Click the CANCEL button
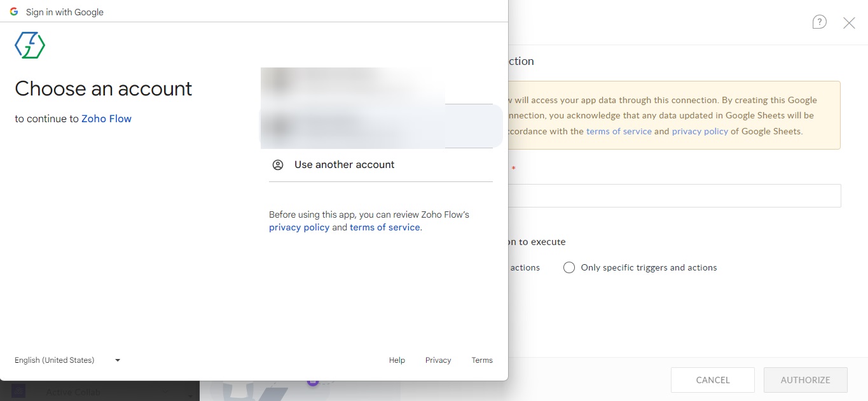Image resolution: width=868 pixels, height=401 pixels. [x=712, y=379]
